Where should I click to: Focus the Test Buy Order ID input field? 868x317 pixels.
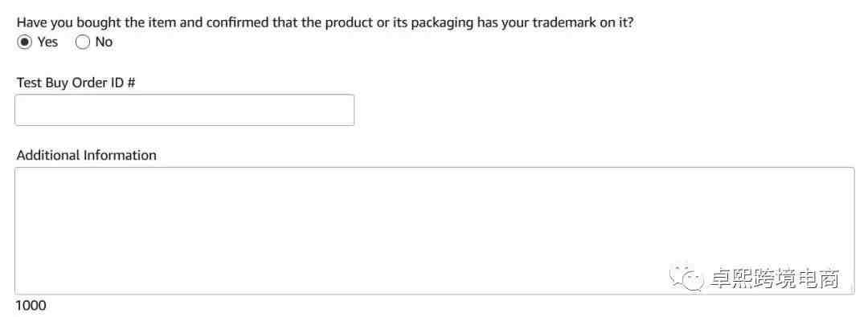tap(184, 110)
